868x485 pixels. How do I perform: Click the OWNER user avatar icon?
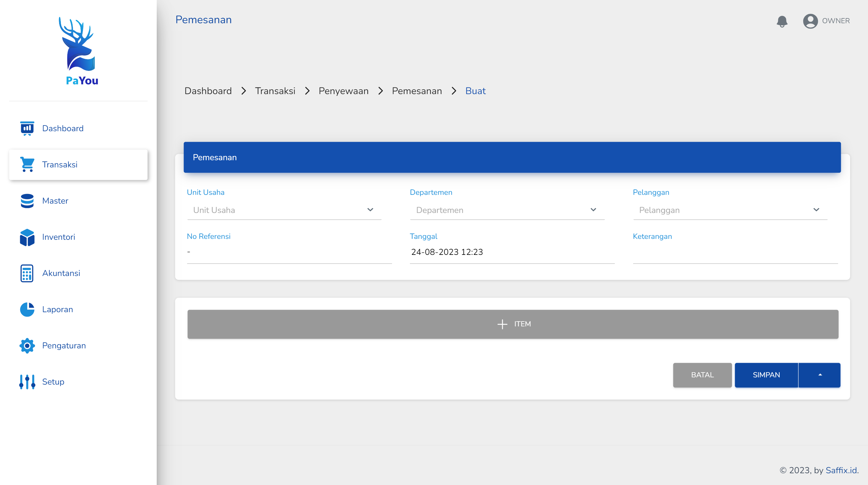coord(810,21)
